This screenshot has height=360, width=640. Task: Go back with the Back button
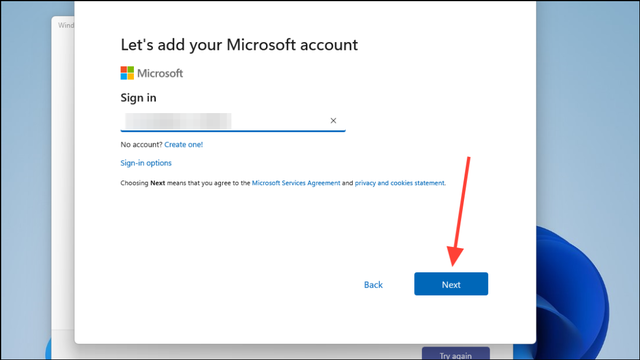[373, 284]
